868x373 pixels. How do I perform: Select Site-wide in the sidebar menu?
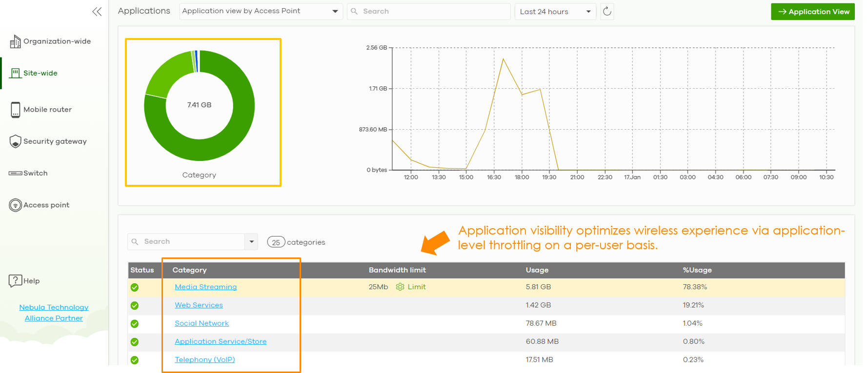click(x=40, y=73)
